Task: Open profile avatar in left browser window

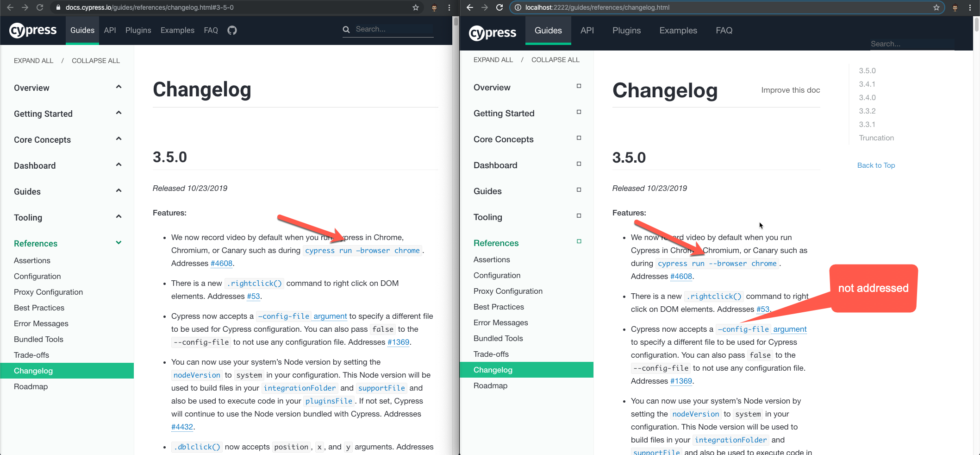Action: (x=434, y=7)
